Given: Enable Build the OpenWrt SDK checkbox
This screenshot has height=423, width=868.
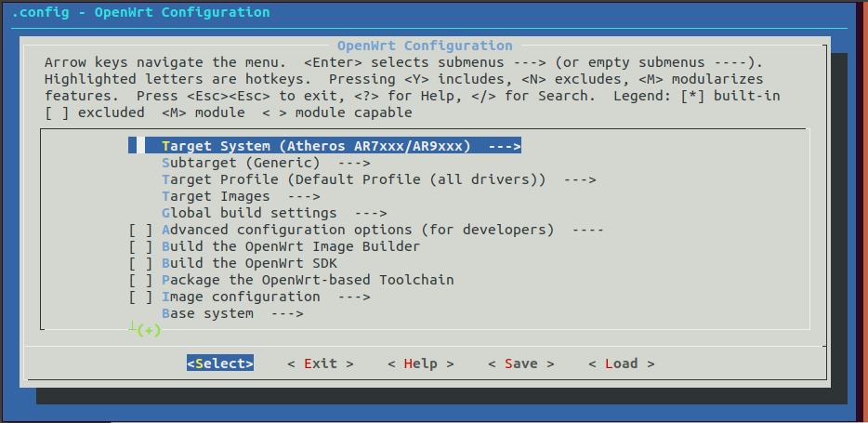Looking at the screenshot, I should pyautogui.click(x=140, y=263).
